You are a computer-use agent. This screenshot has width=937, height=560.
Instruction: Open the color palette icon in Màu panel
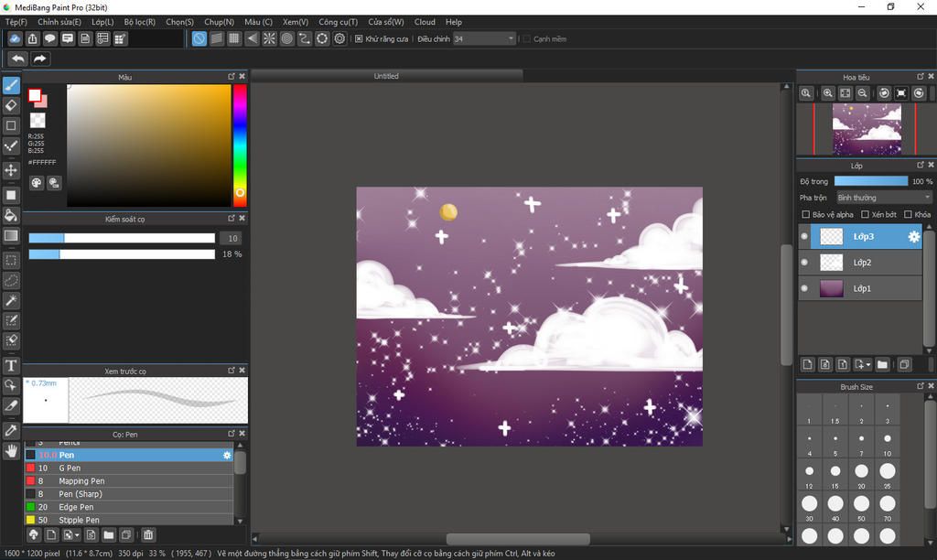coord(37,183)
